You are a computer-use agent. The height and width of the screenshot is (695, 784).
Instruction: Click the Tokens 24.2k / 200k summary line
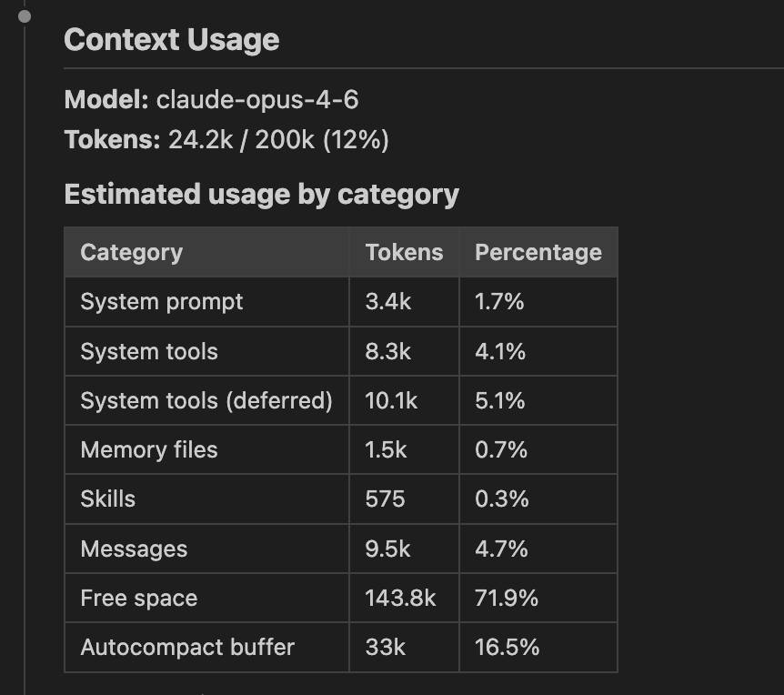click(x=226, y=139)
